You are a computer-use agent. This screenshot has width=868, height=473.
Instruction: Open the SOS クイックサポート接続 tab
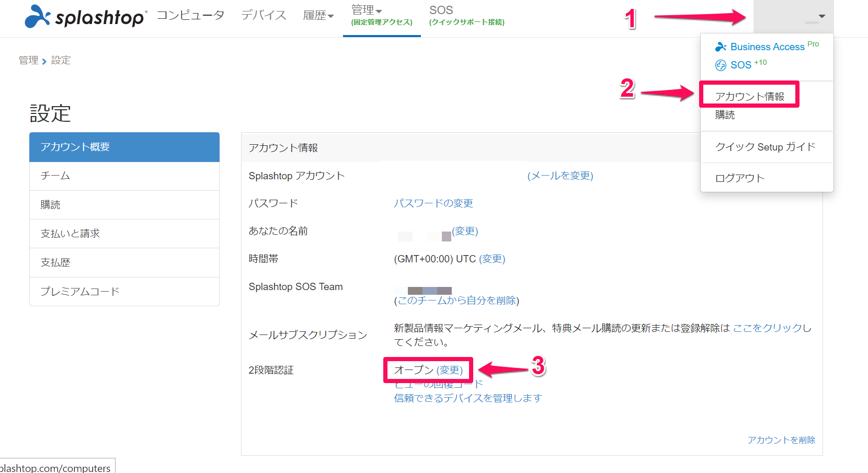(x=466, y=15)
